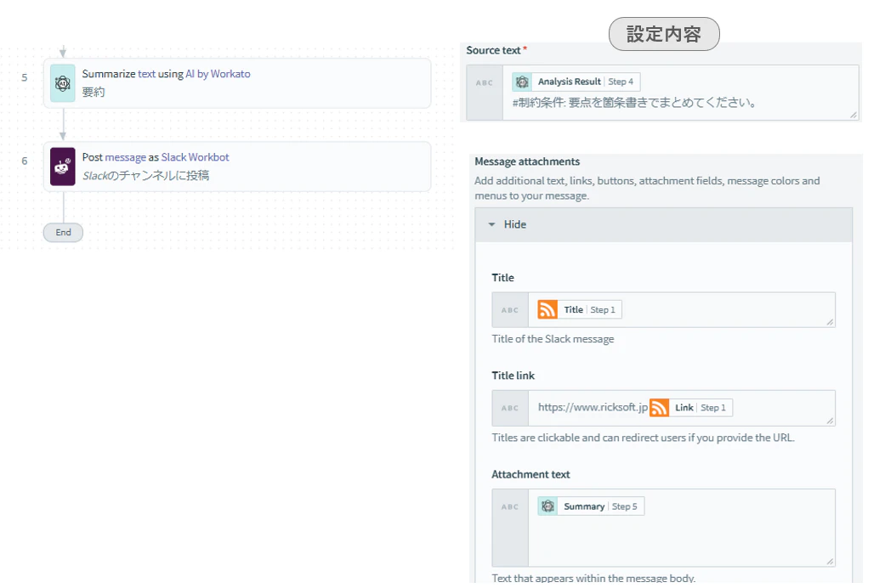Click into the Attachment text input area
The width and height of the screenshot is (885, 588).
(x=682, y=528)
